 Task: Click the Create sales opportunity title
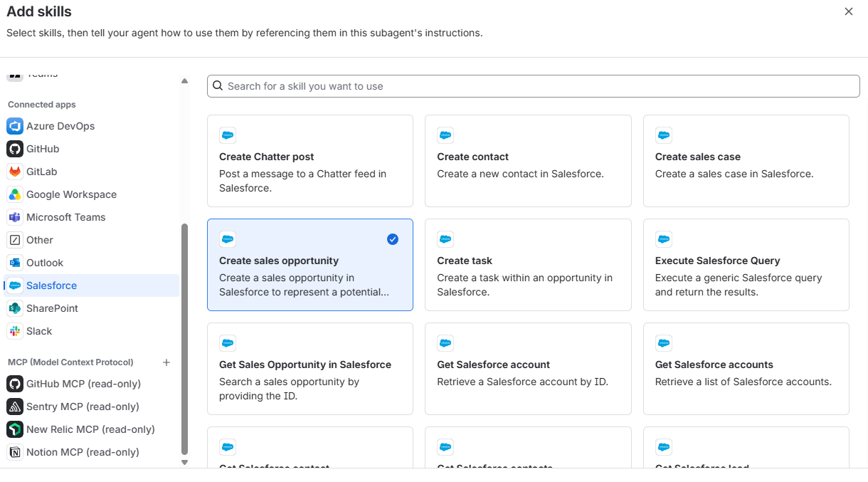pyautogui.click(x=279, y=261)
